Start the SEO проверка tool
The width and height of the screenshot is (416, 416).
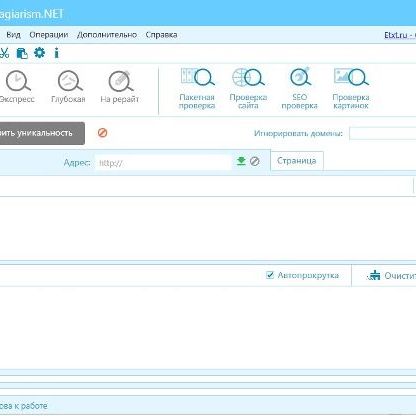[299, 89]
